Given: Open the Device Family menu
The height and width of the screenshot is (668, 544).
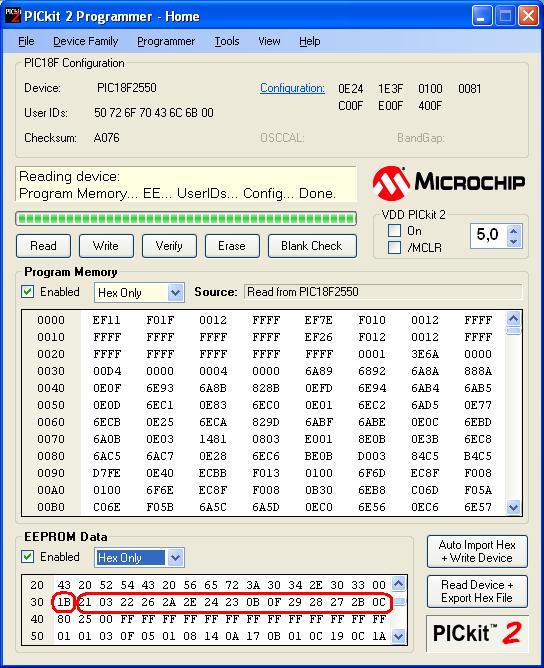Looking at the screenshot, I should [x=85, y=41].
